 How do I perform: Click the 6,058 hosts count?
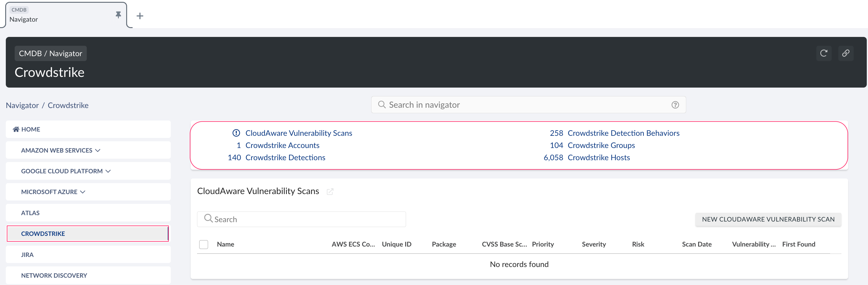coord(553,157)
